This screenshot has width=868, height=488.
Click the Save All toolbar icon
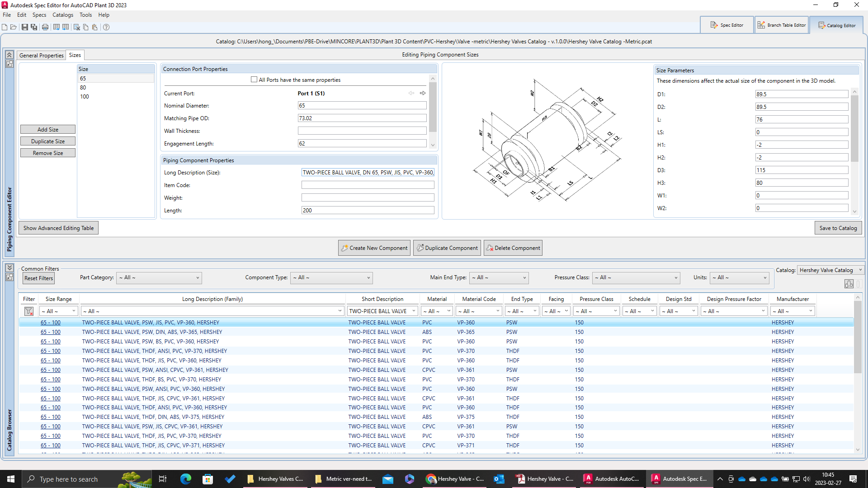coord(34,27)
